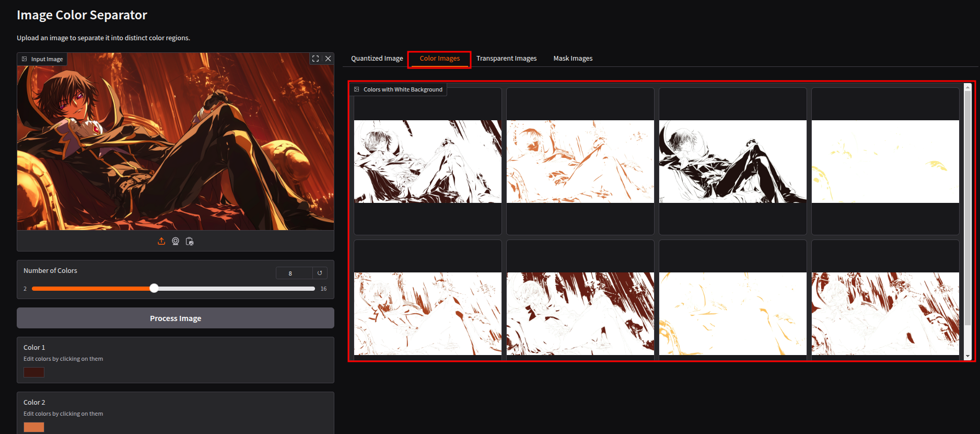Screen dimensions: 980x434
Task: Reset the Number of Colors value
Action: (x=320, y=273)
